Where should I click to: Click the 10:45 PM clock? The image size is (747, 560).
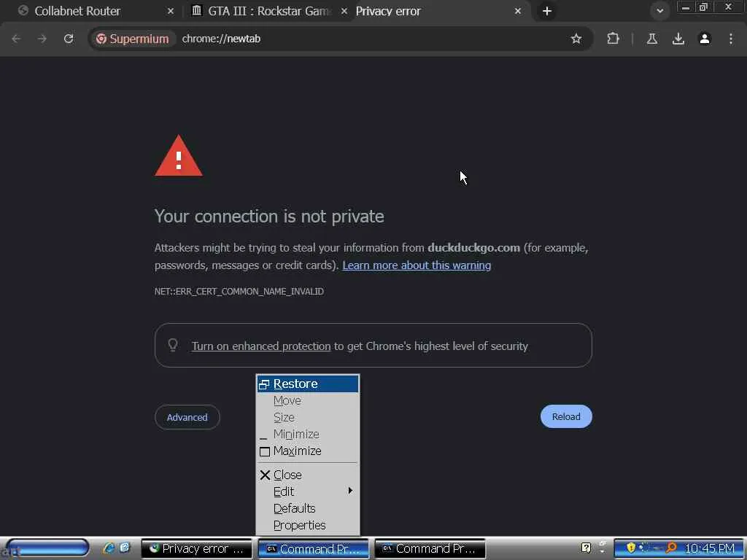tap(710, 548)
